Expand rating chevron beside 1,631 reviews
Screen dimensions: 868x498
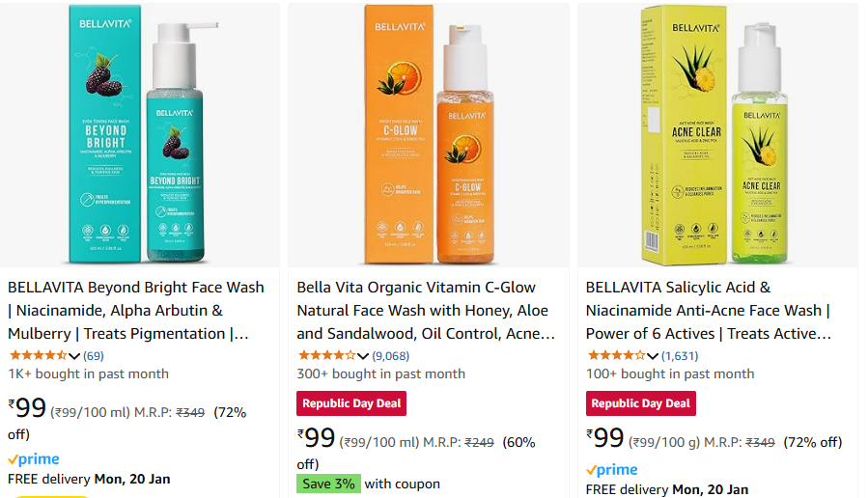pos(653,356)
